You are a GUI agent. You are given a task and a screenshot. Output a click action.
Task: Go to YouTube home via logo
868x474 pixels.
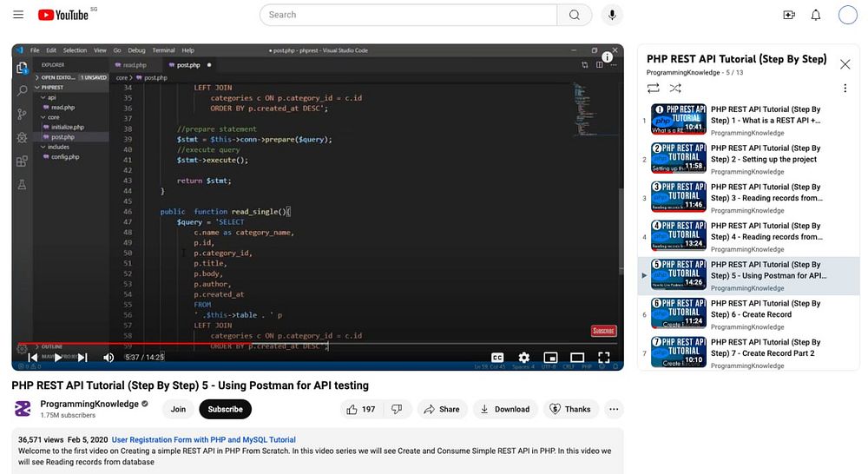63,15
